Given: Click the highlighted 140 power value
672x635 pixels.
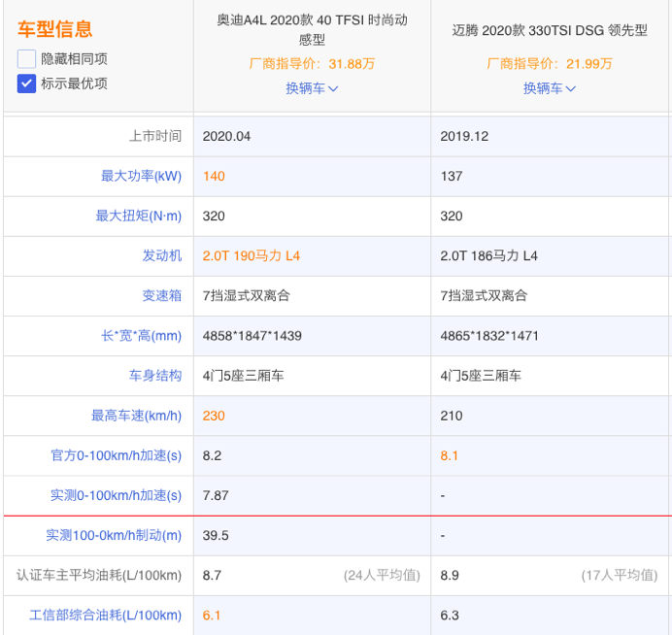Looking at the screenshot, I should pyautogui.click(x=214, y=176).
